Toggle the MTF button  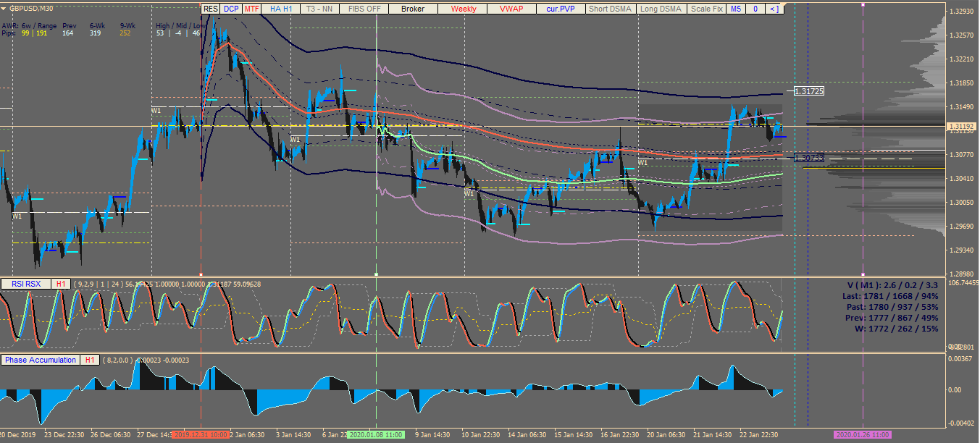click(x=252, y=9)
